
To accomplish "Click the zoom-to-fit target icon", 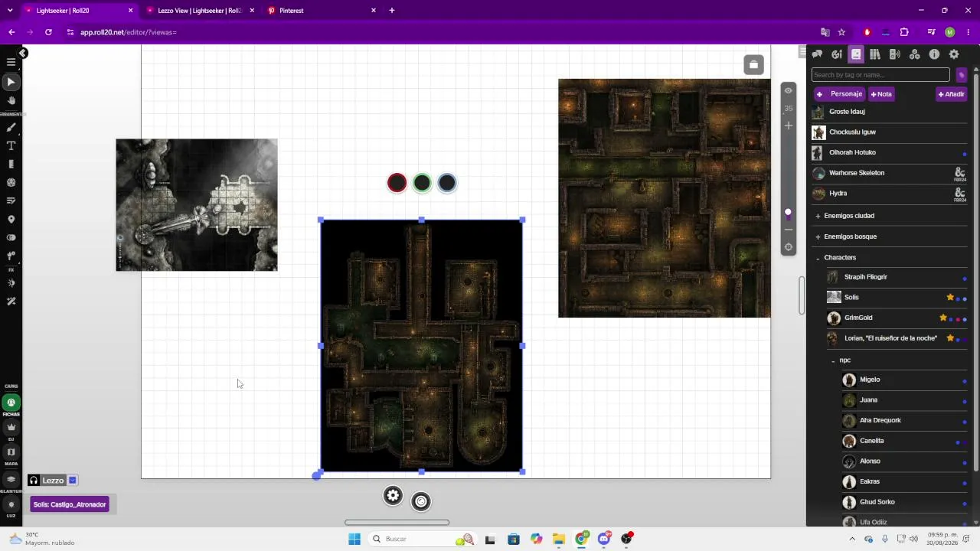I will point(789,247).
